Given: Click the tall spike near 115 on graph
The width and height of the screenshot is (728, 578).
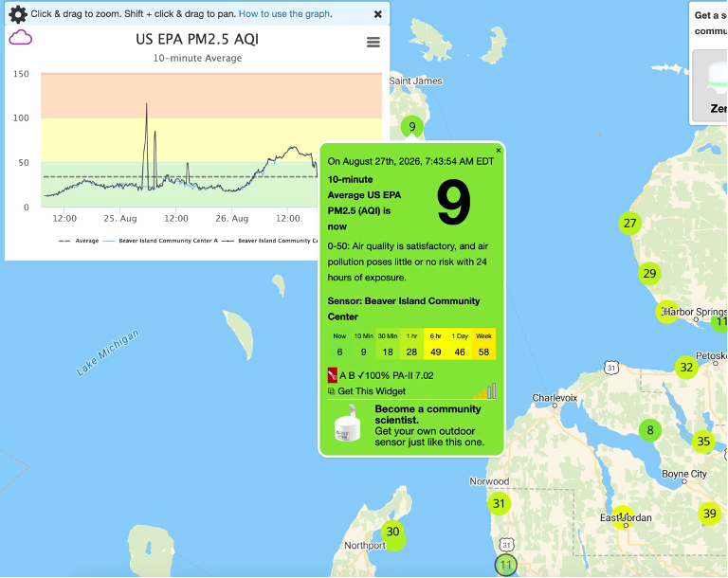Looking at the screenshot, I should tap(146, 105).
